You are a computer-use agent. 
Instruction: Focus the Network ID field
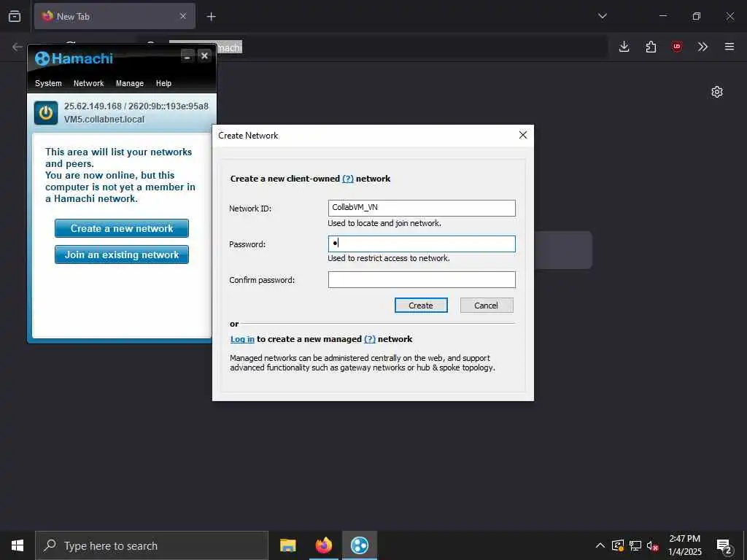click(422, 208)
